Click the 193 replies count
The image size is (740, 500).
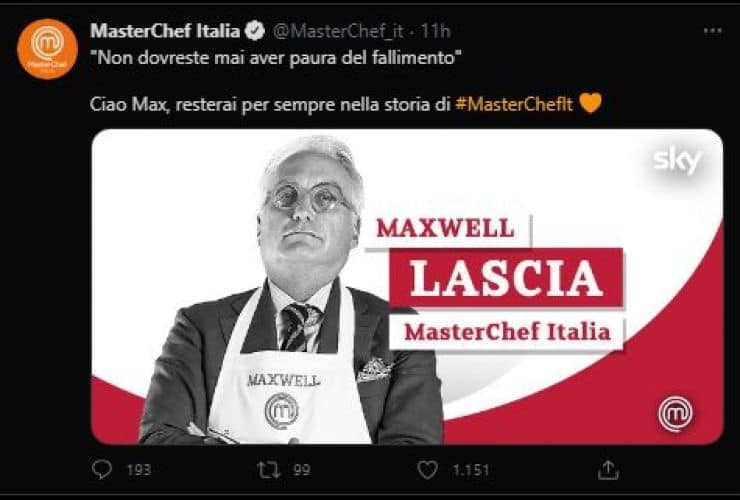(x=139, y=470)
